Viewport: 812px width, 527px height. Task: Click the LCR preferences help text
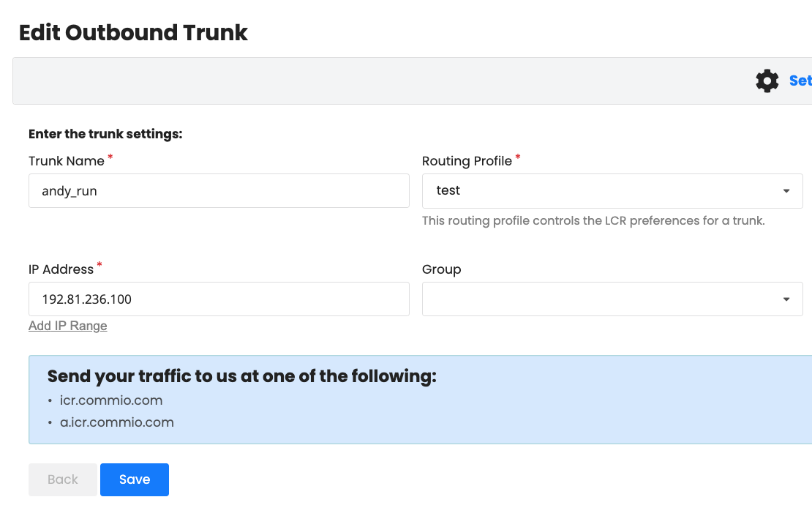pos(593,220)
